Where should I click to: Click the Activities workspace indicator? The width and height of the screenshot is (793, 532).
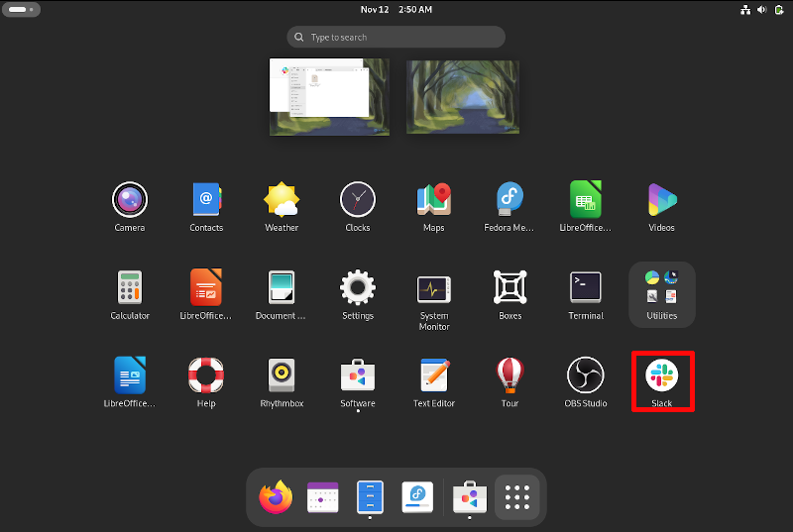click(x=21, y=9)
